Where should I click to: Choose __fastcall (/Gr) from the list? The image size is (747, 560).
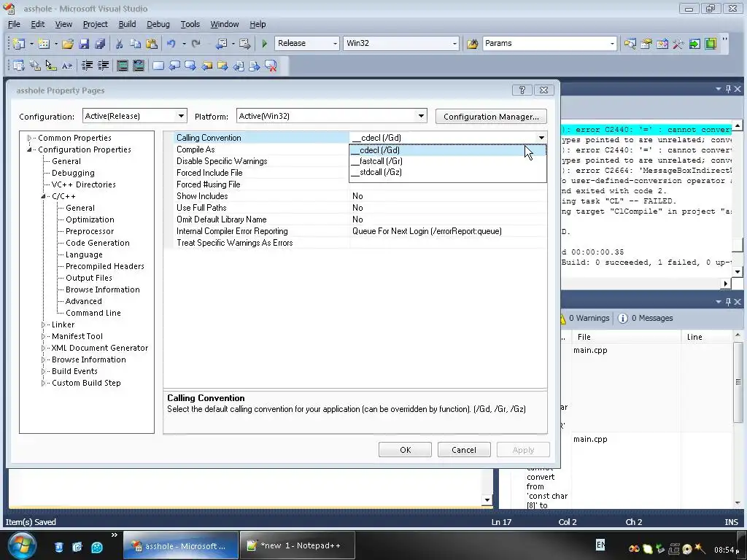pyautogui.click(x=448, y=161)
